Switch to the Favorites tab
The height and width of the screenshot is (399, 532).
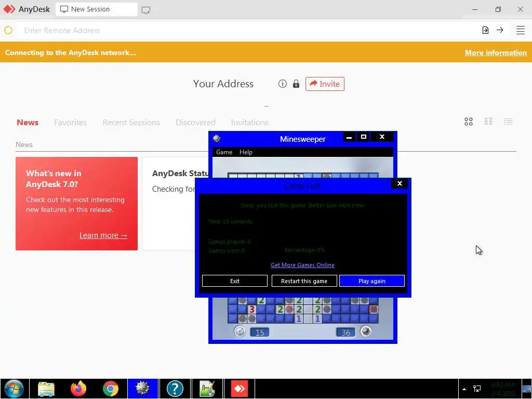70,123
